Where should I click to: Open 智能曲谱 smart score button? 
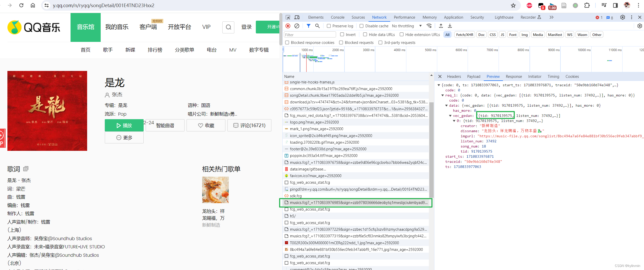pyautogui.click(x=165, y=125)
